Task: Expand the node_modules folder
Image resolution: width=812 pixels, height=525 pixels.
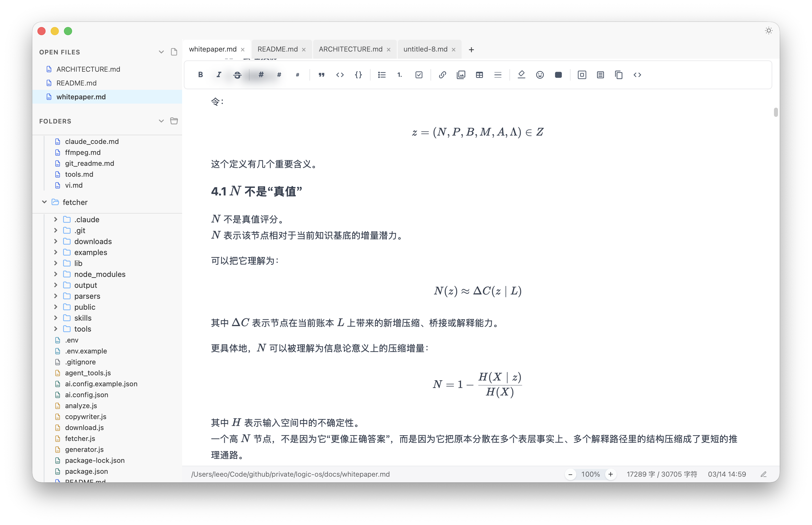Action: coord(56,274)
